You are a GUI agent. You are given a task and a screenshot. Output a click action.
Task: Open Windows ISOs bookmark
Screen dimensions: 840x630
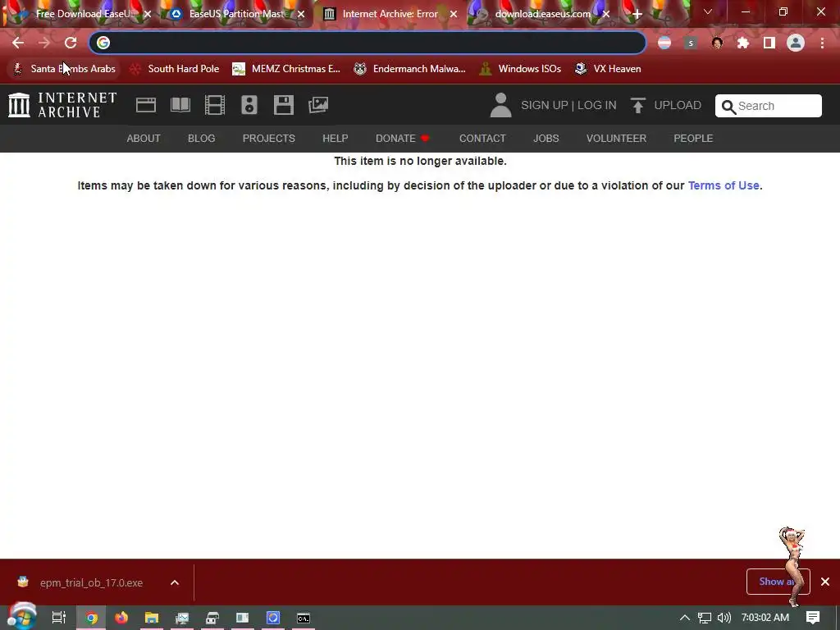tap(520, 69)
